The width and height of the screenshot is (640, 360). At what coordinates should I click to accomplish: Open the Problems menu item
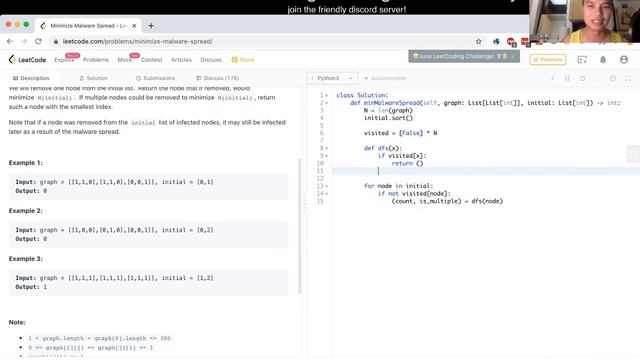pos(96,60)
